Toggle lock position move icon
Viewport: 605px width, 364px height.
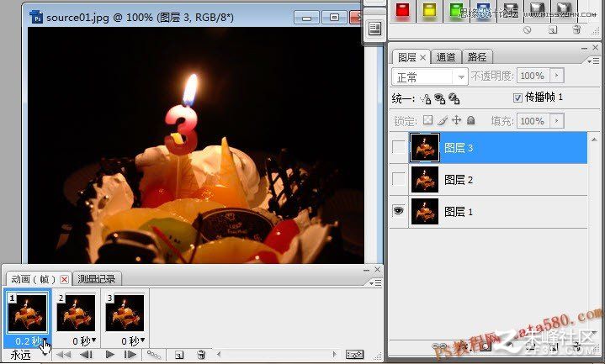(x=456, y=120)
